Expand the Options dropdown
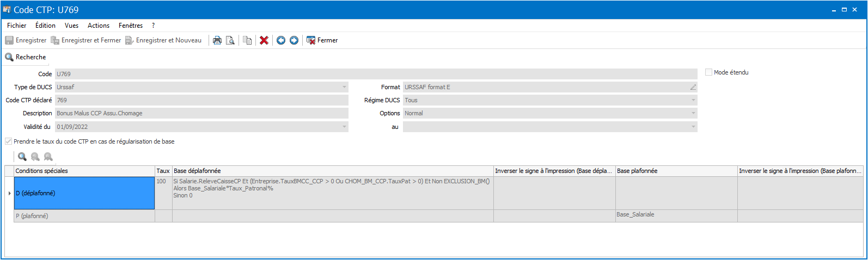Screen dimensions: 868x260 (693, 113)
